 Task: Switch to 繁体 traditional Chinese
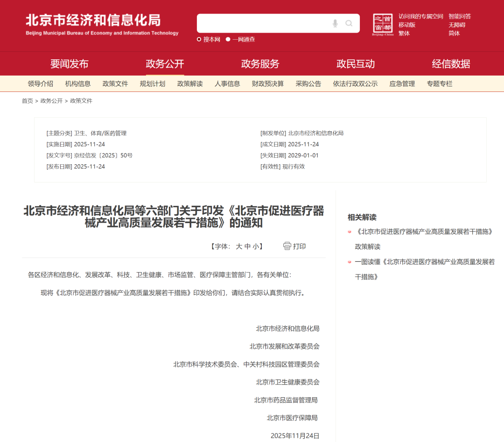point(404,33)
